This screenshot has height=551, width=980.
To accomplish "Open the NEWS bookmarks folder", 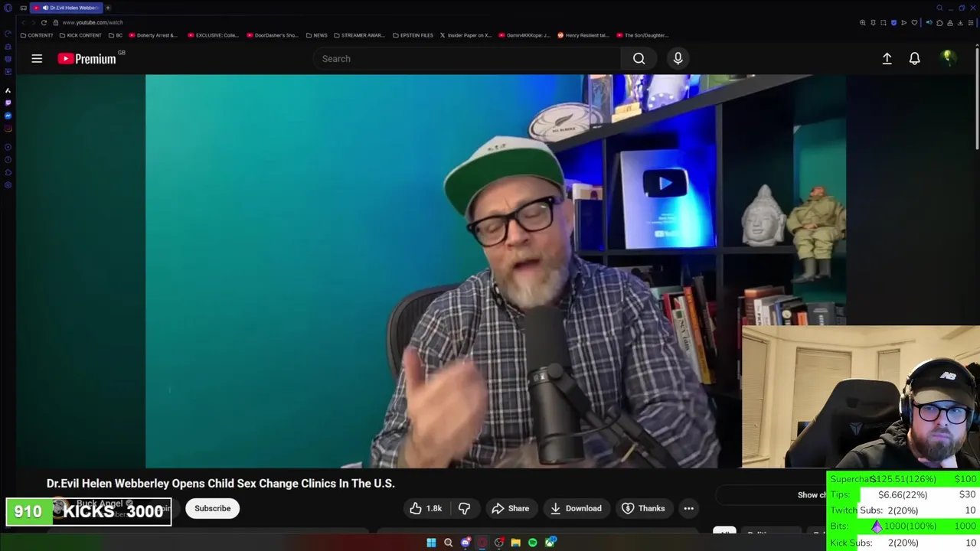I will (x=317, y=35).
